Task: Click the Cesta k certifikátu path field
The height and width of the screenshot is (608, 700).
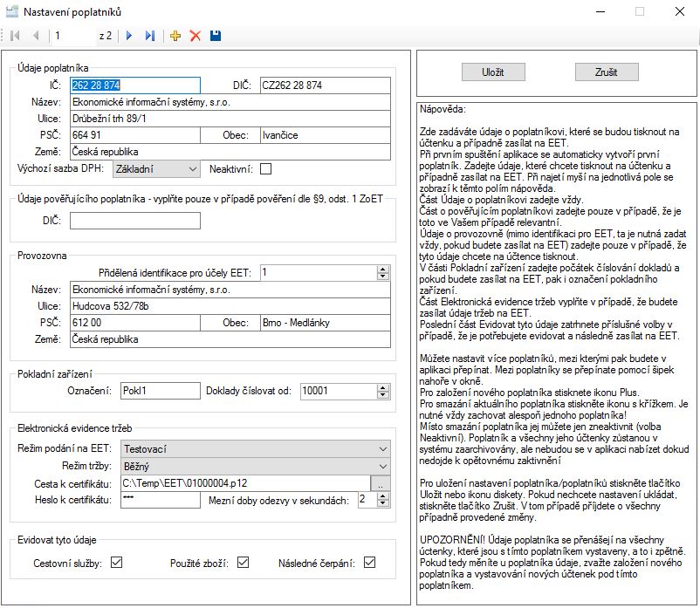Action: 245,483
